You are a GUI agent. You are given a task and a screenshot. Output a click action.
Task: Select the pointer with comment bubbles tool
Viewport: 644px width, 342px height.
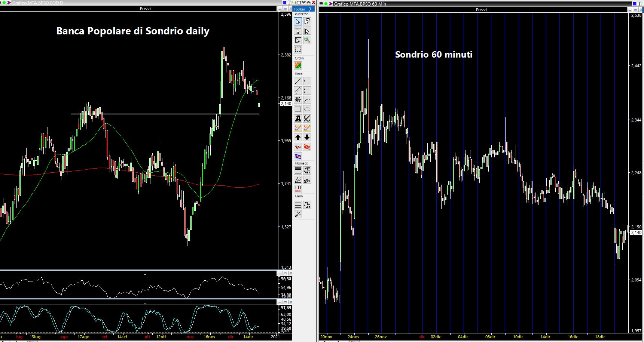307,22
